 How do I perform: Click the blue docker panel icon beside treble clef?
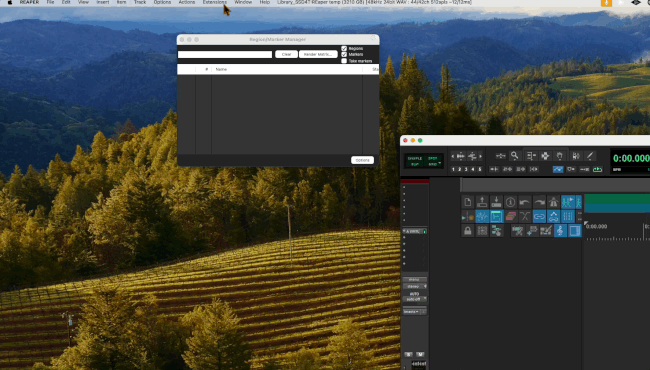[575, 231]
